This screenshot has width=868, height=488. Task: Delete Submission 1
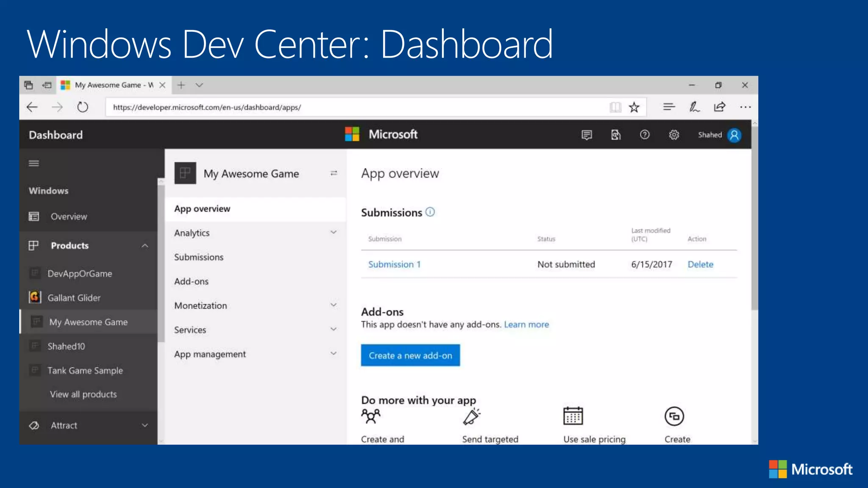tap(700, 264)
